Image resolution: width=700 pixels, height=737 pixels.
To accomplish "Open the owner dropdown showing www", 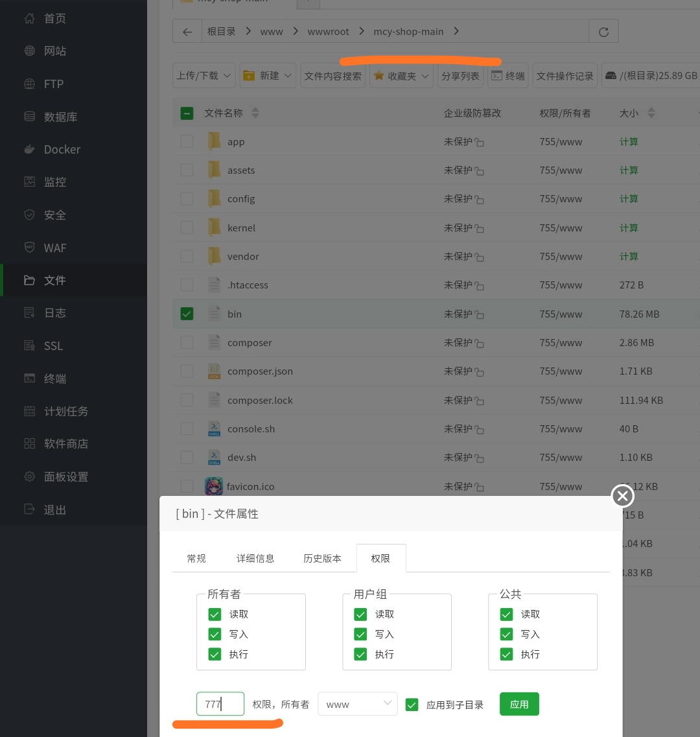I will point(357,704).
